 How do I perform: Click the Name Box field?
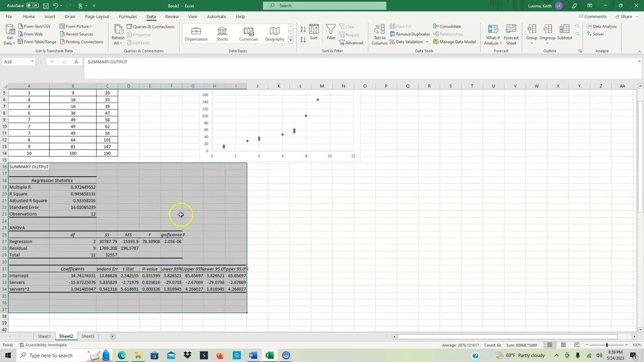15,62
